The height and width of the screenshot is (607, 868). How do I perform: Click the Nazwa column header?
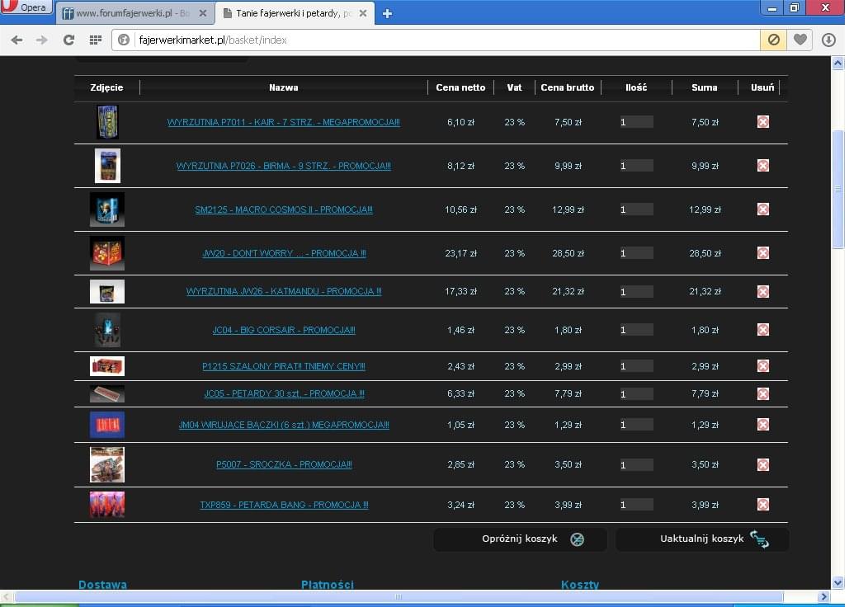coord(284,87)
